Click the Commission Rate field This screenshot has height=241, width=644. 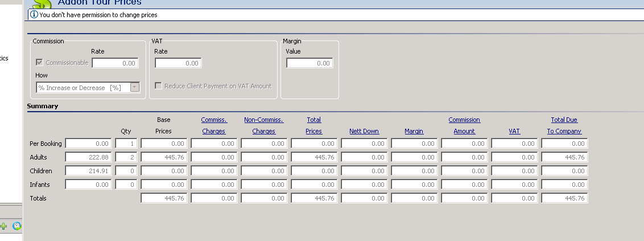(x=115, y=63)
